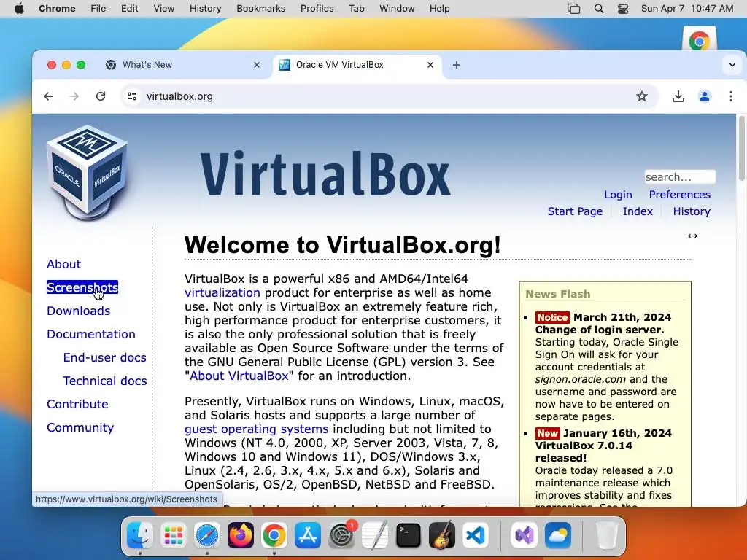The image size is (747, 560).
Task: View site information icon in address bar
Action: click(x=132, y=96)
